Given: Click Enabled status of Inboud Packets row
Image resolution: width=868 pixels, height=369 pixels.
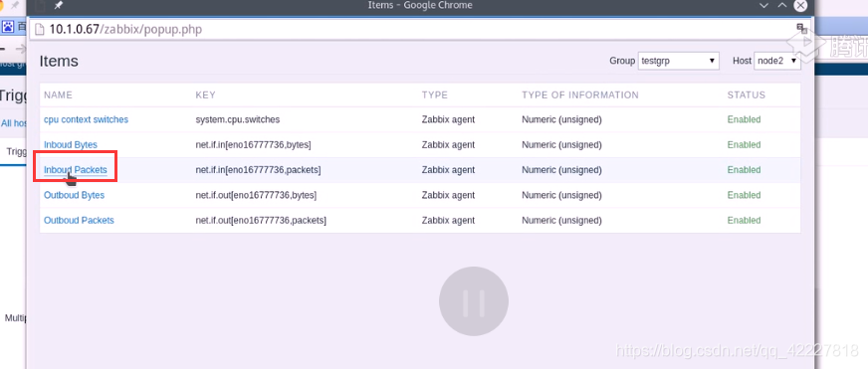Looking at the screenshot, I should (x=744, y=170).
